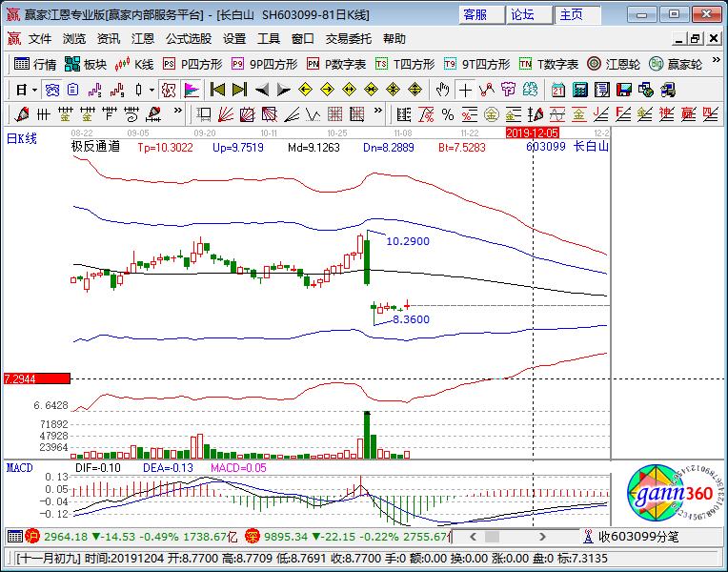Click the MACD indicator label
Screen dimensions: 728x572
coord(19,468)
